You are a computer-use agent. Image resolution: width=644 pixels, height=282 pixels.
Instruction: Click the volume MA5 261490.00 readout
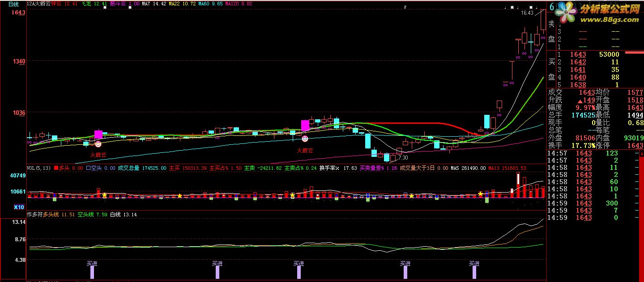point(468,168)
